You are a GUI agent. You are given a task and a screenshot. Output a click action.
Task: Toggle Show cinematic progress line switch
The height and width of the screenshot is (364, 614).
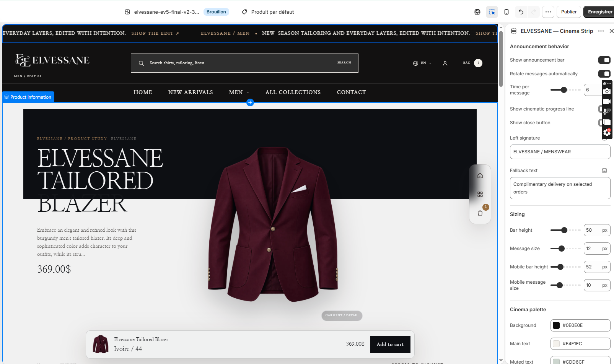[601, 109]
